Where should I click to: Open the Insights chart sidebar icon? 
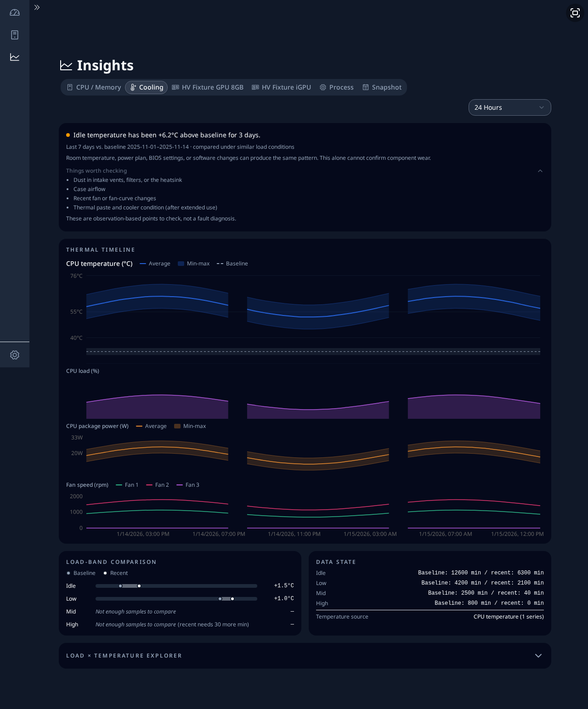[15, 57]
